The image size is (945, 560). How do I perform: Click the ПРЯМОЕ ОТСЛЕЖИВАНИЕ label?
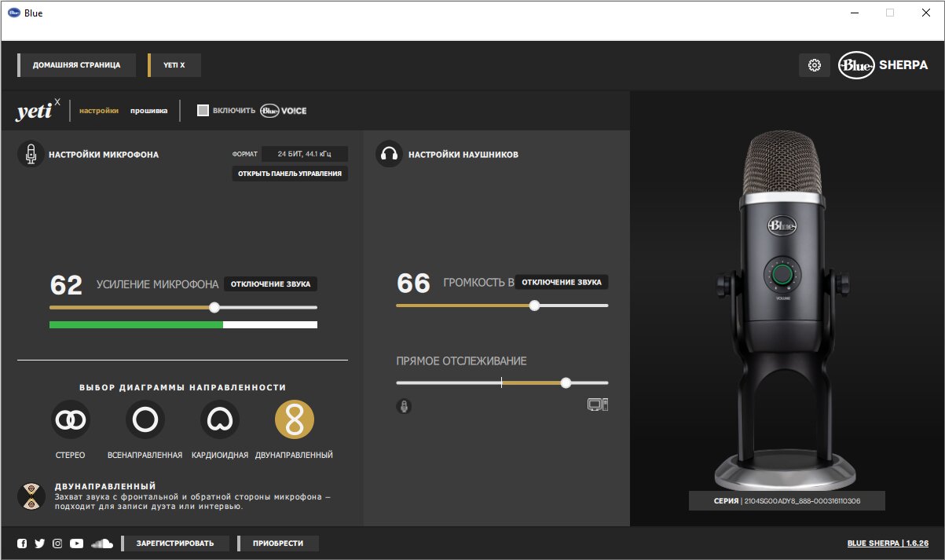(x=461, y=361)
